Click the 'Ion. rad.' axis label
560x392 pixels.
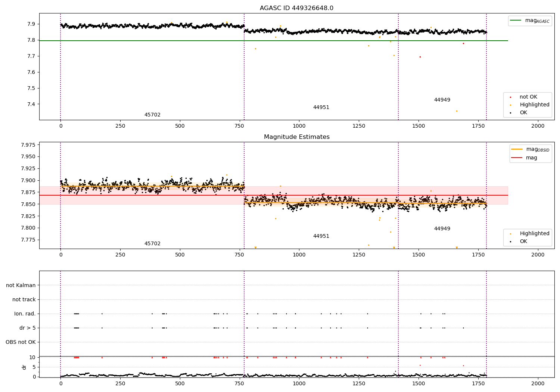pyautogui.click(x=25, y=314)
